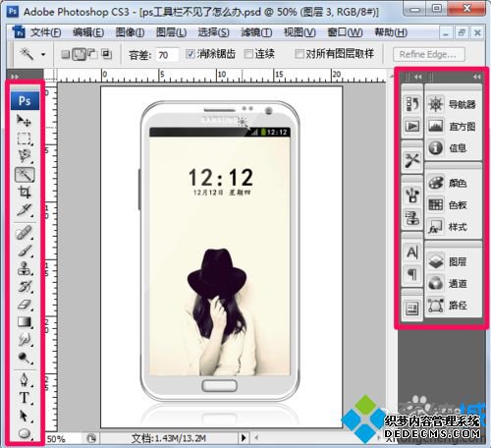
Task: Select the Eraser tool
Action: pos(25,305)
